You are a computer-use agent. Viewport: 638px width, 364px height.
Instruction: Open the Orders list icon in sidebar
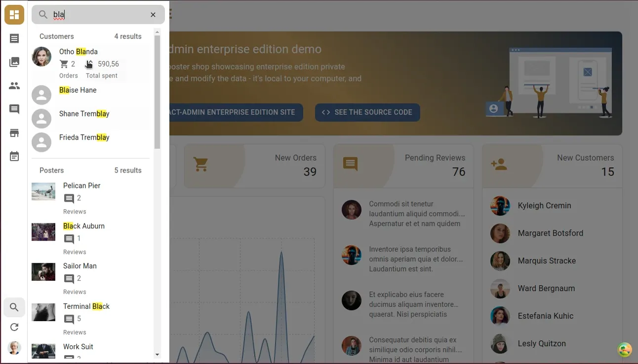pyautogui.click(x=14, y=38)
